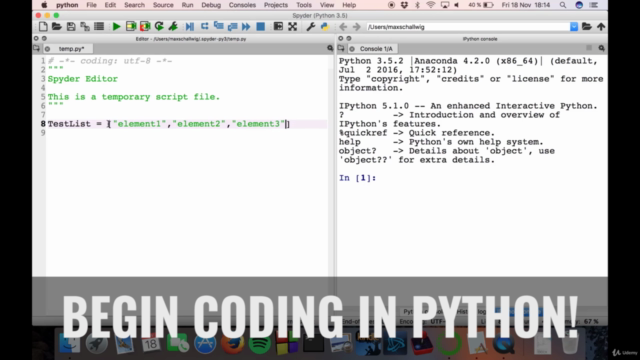Re-run the last script
This screenshot has width=640, height=360.
coord(159,27)
